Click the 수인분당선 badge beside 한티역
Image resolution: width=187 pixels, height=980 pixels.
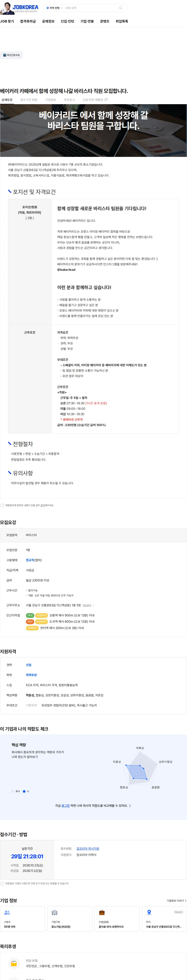(x=32, y=628)
